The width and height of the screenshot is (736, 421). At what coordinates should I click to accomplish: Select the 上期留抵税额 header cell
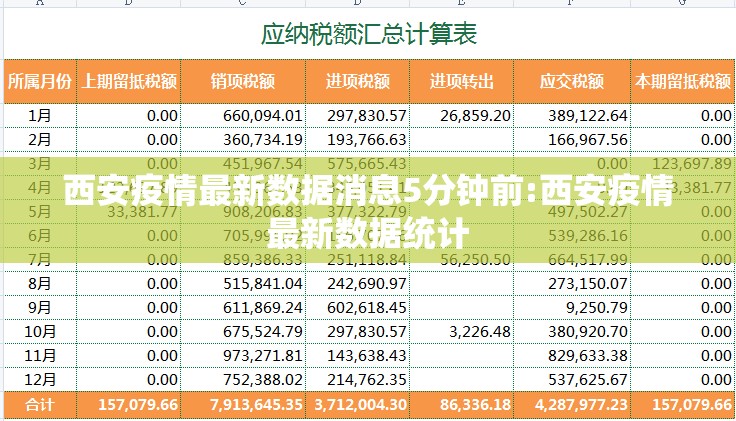point(129,82)
